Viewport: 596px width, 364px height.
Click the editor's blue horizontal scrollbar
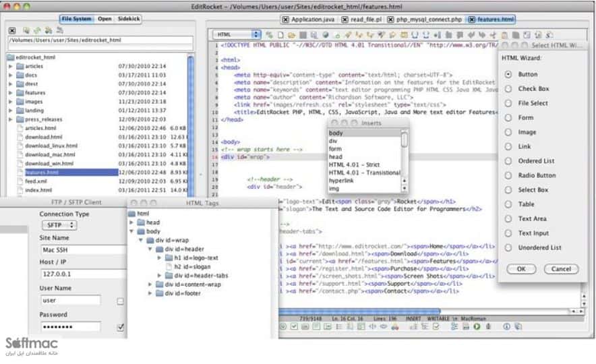[x=359, y=311]
